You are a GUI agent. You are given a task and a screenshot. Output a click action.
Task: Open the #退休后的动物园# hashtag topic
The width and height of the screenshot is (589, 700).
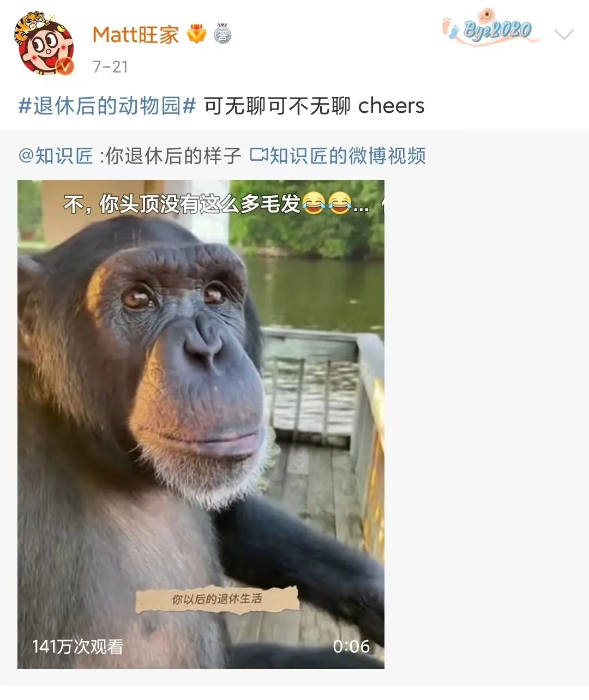point(107,106)
